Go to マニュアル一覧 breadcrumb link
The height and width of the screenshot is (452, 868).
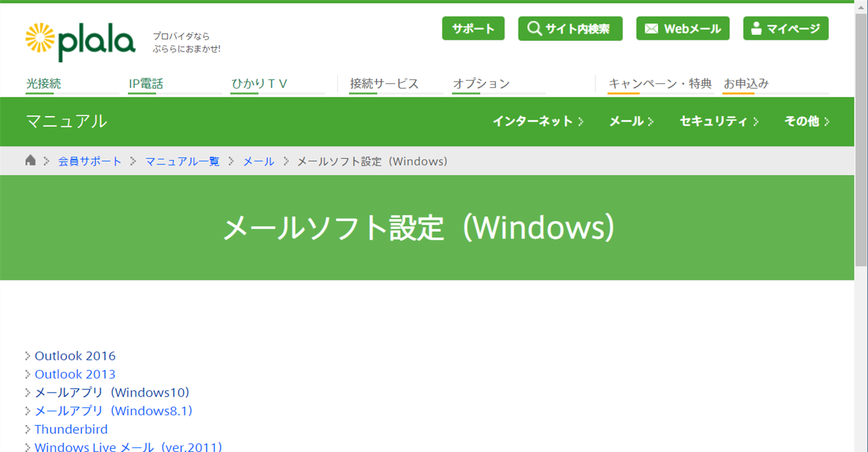[182, 161]
